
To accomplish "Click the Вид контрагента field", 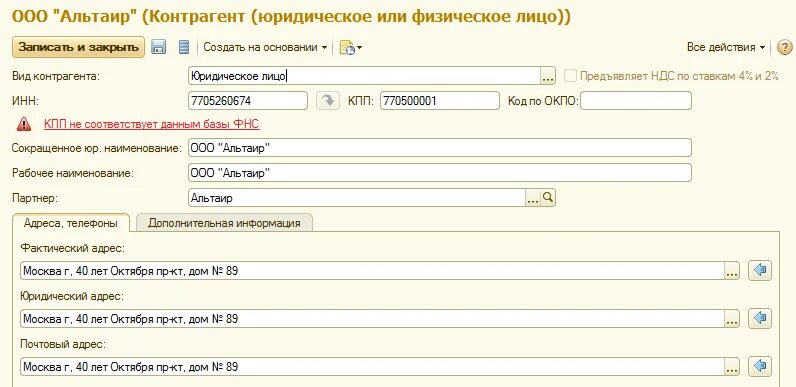I will pyautogui.click(x=364, y=76).
